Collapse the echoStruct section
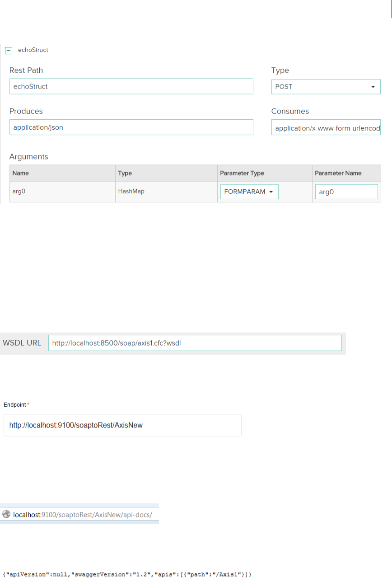The width and height of the screenshot is (392, 586). click(8, 51)
